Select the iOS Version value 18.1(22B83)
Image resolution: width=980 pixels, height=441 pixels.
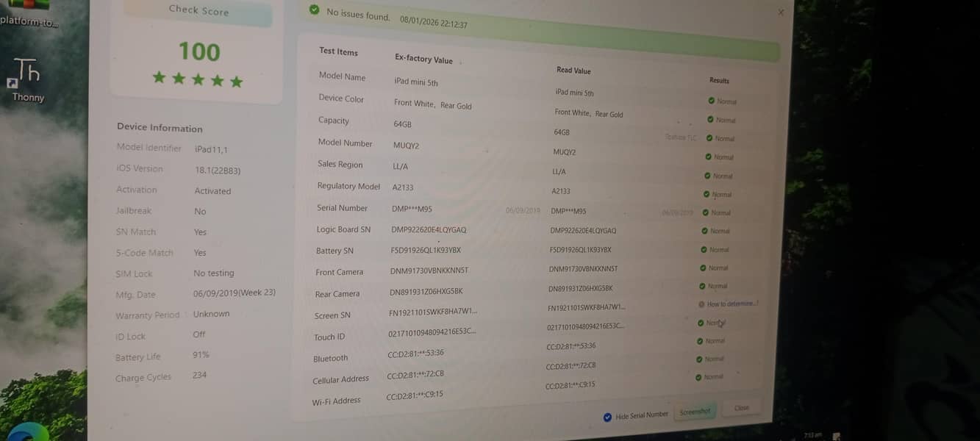[x=217, y=170]
